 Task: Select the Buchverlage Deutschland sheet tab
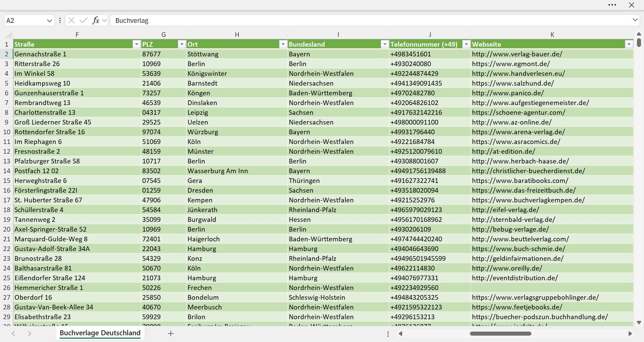coord(100,333)
